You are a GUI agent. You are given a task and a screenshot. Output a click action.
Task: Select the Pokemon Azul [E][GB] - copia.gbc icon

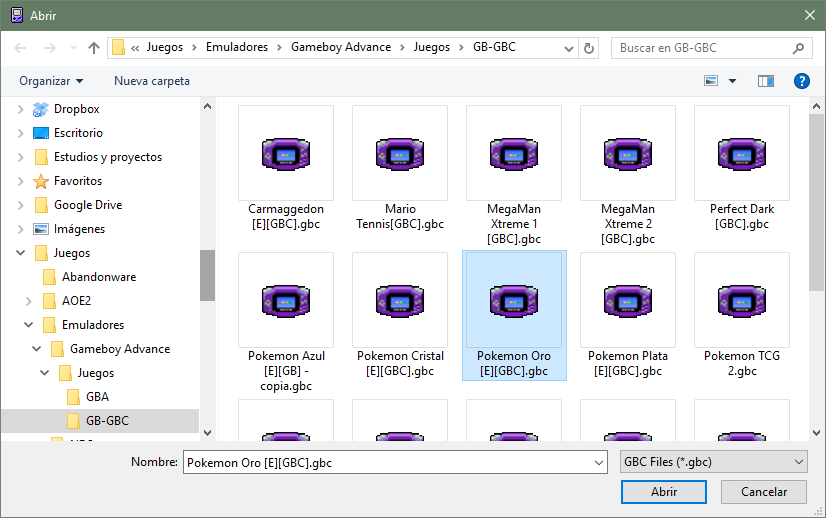(286, 300)
